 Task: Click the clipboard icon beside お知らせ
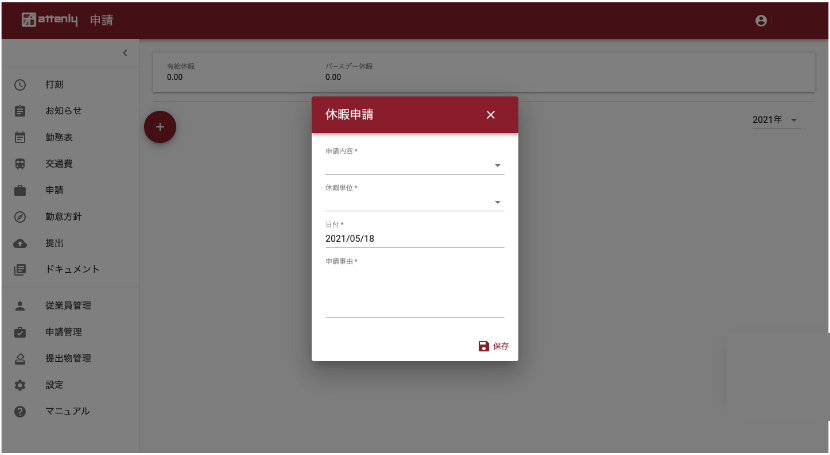[20, 111]
